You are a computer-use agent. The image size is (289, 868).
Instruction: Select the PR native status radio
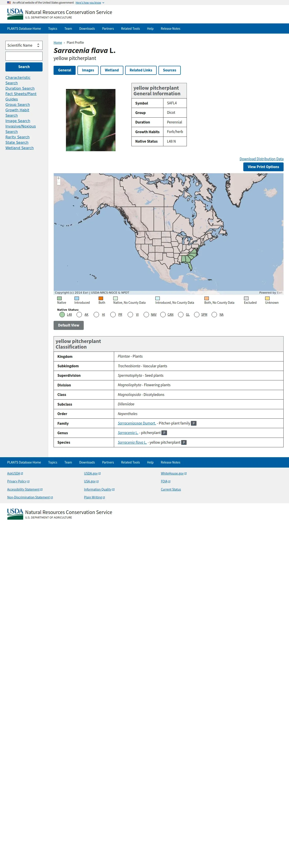[113, 314]
